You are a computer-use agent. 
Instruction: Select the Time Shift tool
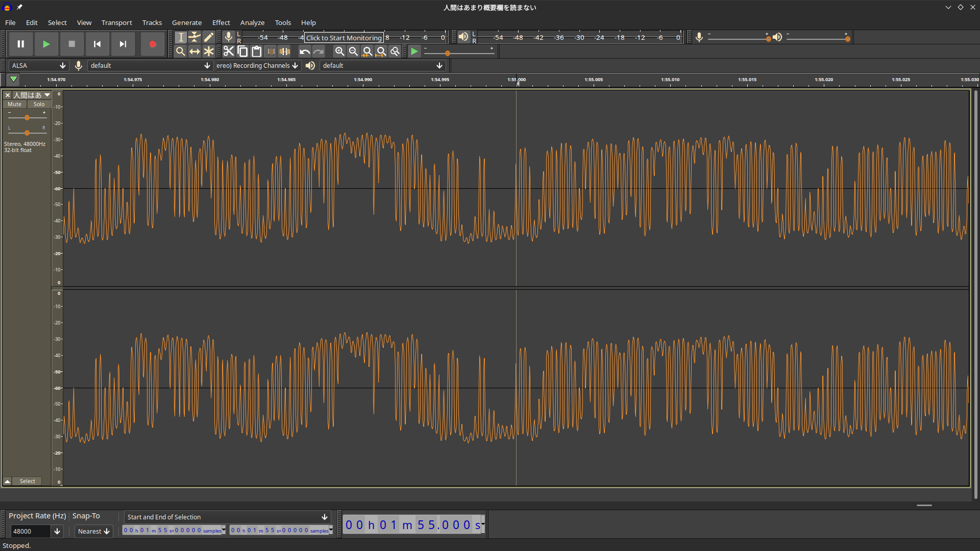point(194,51)
